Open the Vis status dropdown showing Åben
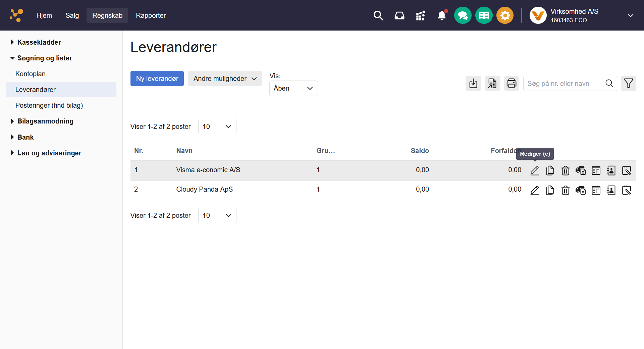This screenshot has height=349, width=644. 293,88
